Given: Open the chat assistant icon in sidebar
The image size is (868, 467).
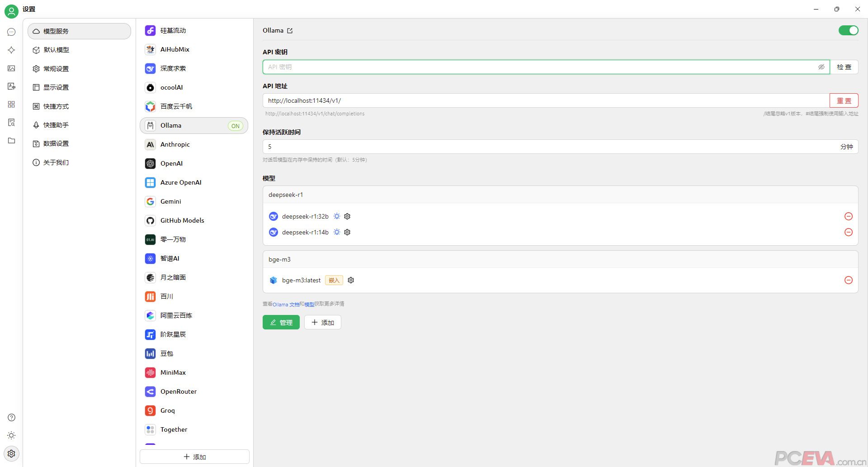Looking at the screenshot, I should point(11,32).
